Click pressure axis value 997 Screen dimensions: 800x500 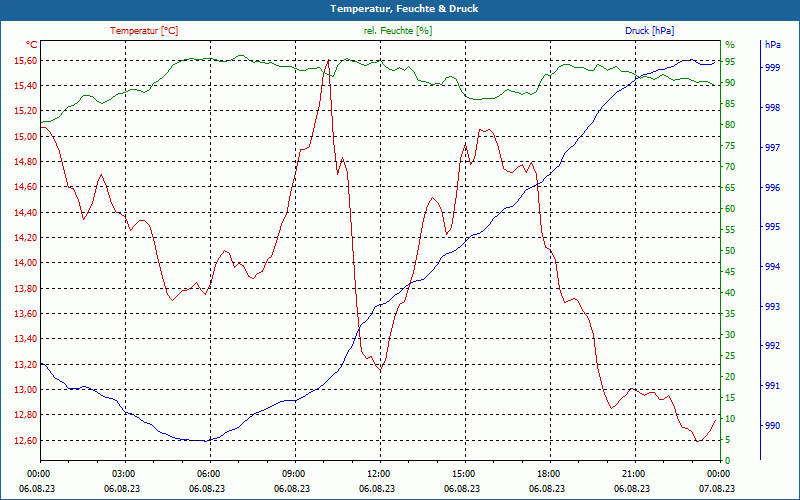[772, 148]
